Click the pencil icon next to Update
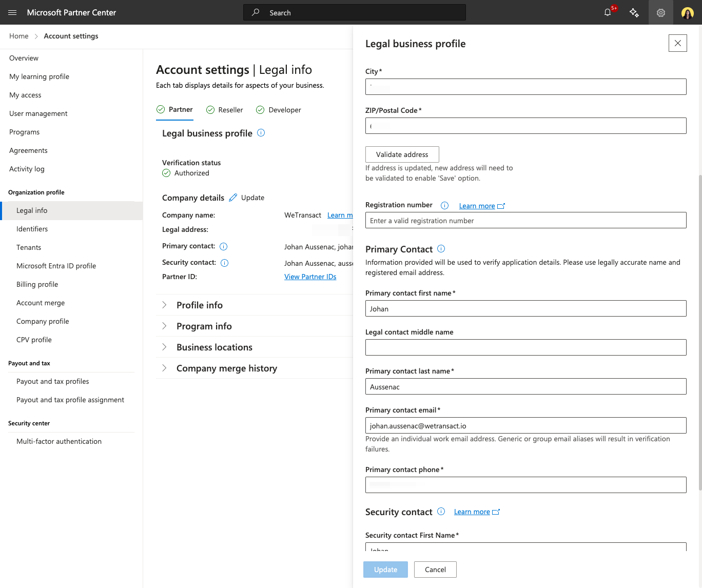The height and width of the screenshot is (588, 702). click(x=233, y=198)
